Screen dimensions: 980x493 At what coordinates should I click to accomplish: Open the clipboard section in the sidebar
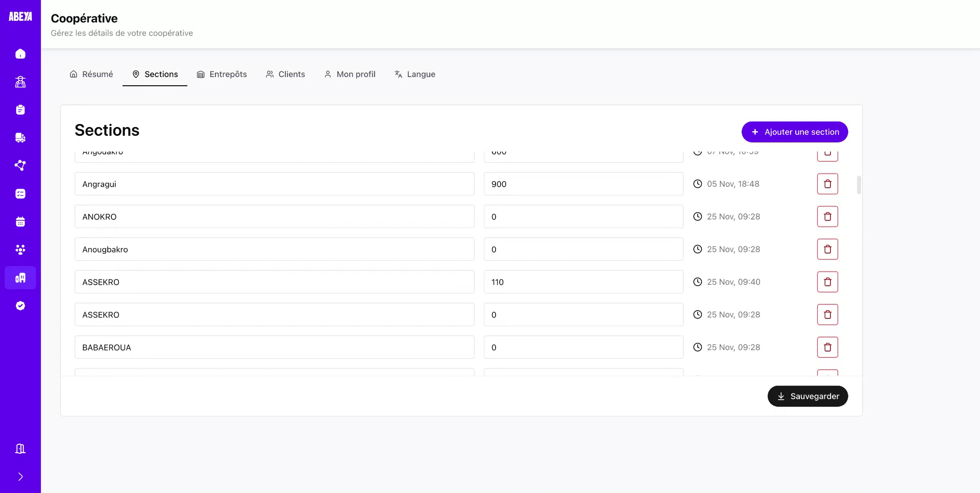(20, 110)
